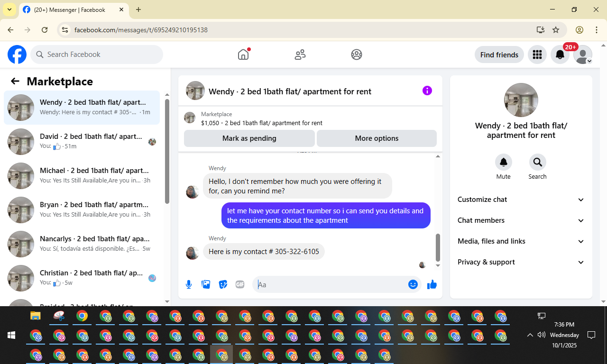
Task: Click the conversation list scrollbar
Action: point(167,152)
